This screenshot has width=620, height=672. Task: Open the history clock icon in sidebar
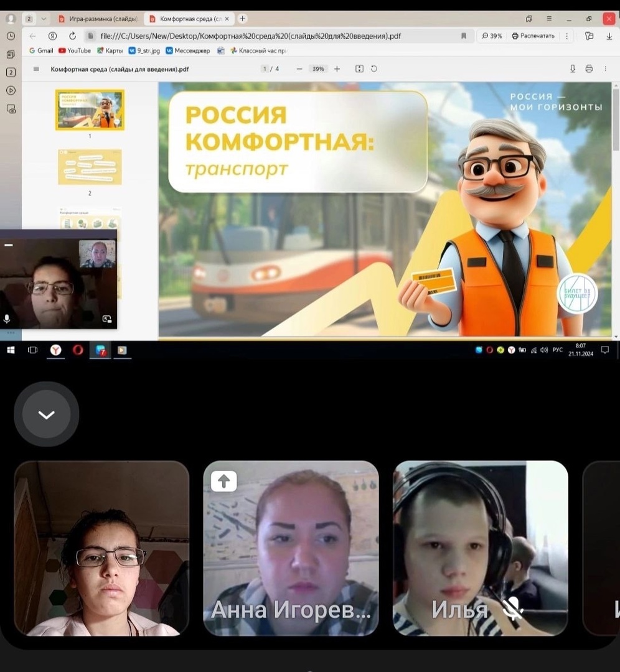click(x=11, y=37)
